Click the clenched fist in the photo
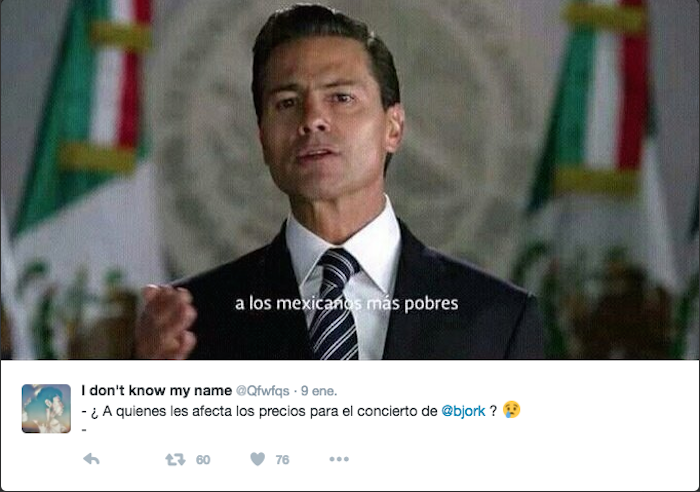Viewport: 700px width, 492px height. (166, 321)
